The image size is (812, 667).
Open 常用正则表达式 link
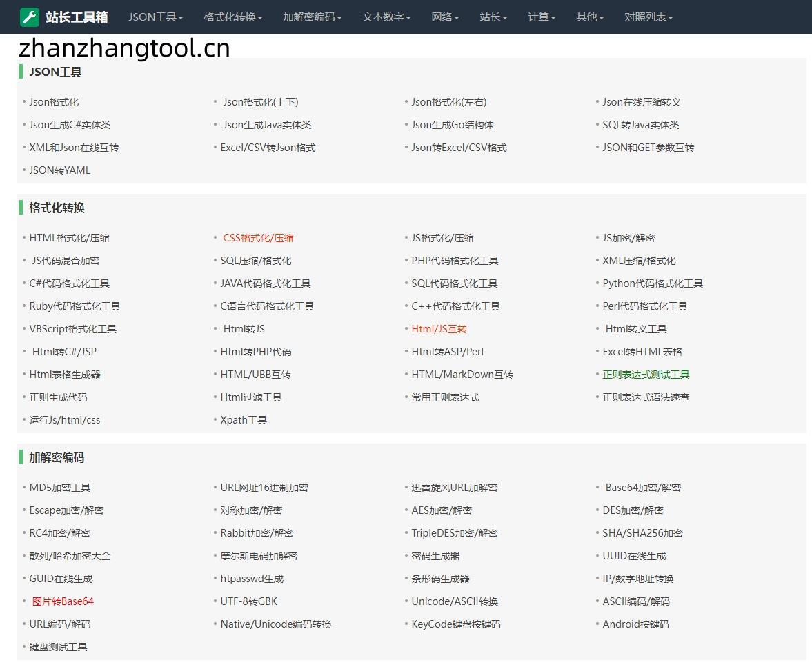tap(446, 397)
